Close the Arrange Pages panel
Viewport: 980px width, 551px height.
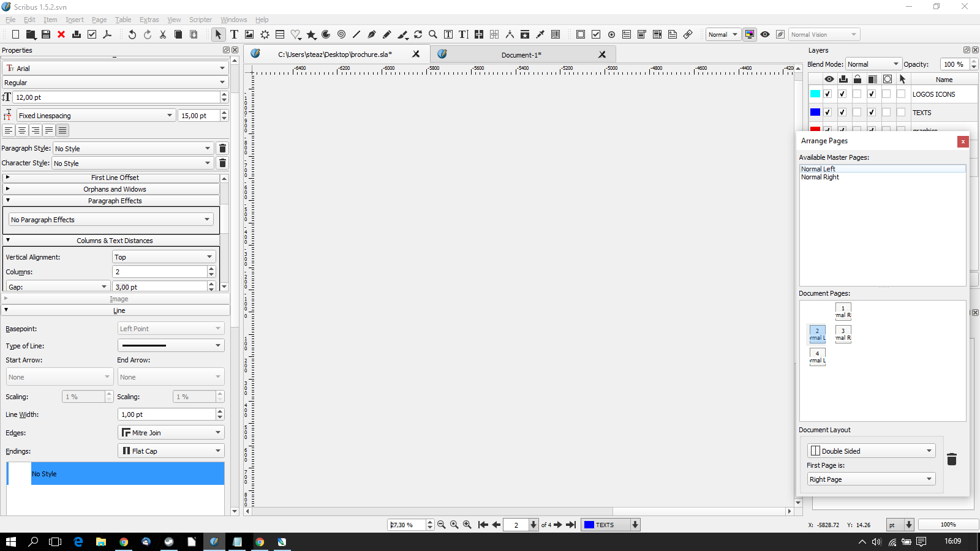click(x=963, y=141)
